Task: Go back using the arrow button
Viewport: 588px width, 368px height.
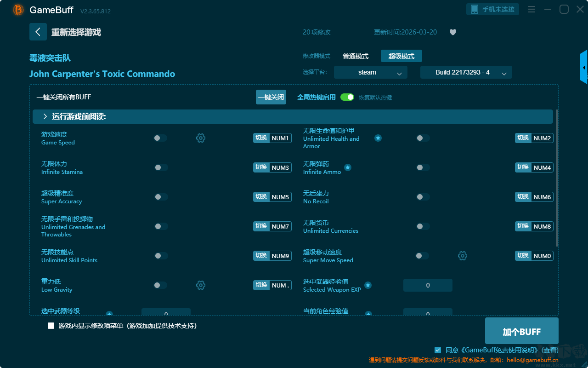Action: pyautogui.click(x=38, y=32)
